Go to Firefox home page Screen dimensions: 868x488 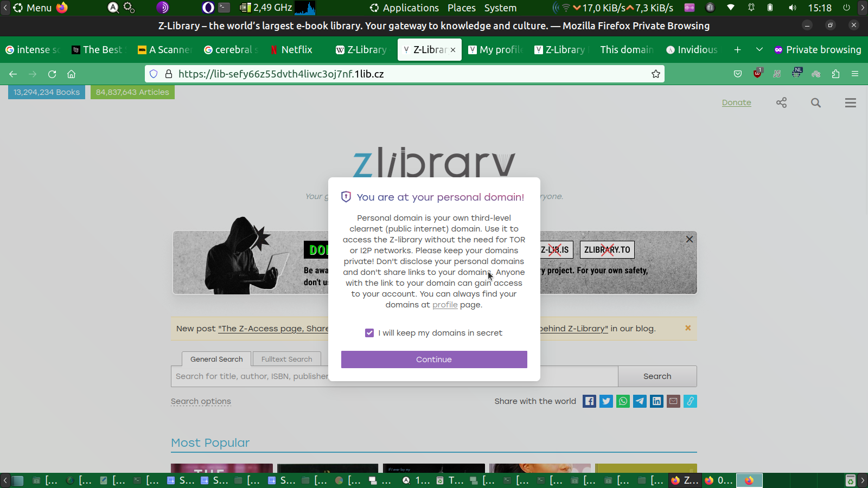point(71,74)
